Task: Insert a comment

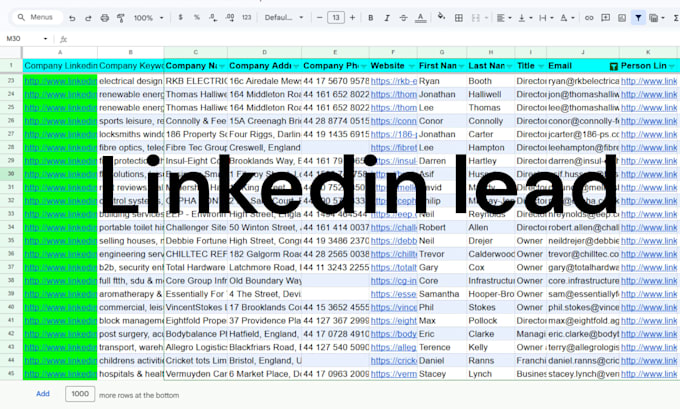Action: (x=605, y=18)
